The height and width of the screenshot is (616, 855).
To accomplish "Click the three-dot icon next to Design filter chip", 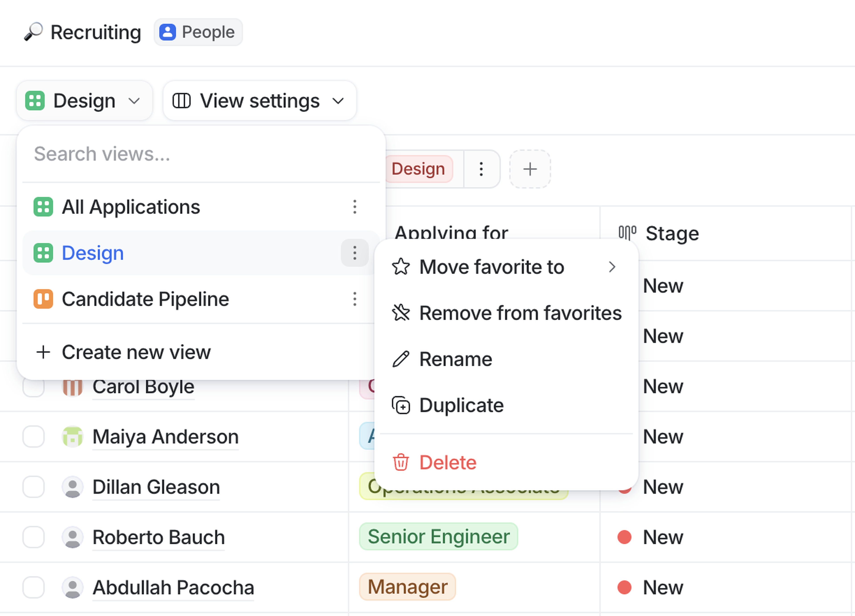I will pos(481,169).
